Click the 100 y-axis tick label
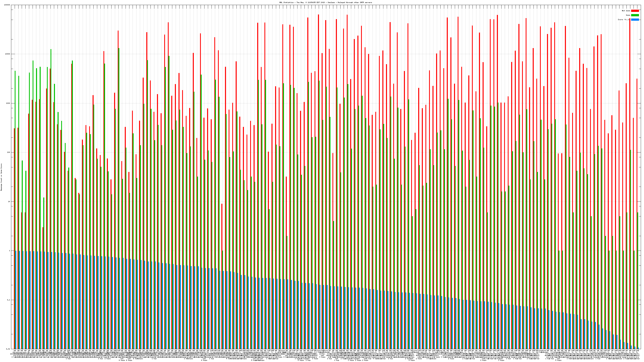Image resolution: width=644 pixels, height=362 pixels. (x=9, y=152)
